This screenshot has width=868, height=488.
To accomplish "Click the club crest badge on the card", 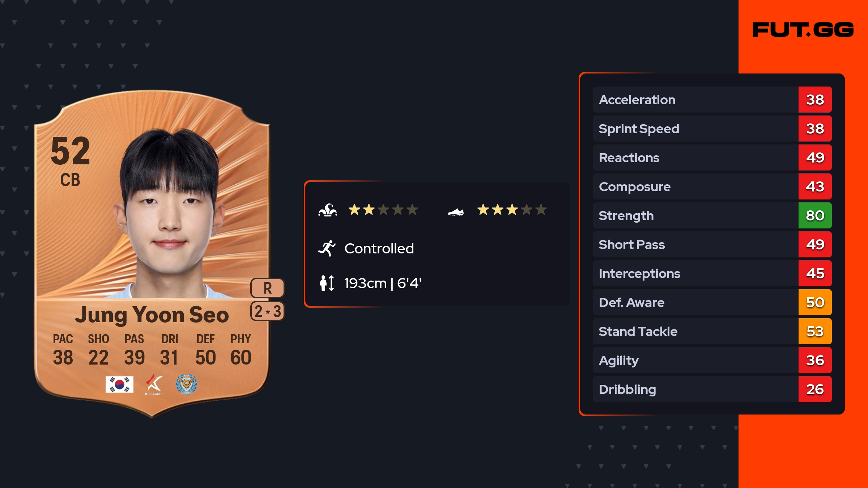I will [x=186, y=384].
